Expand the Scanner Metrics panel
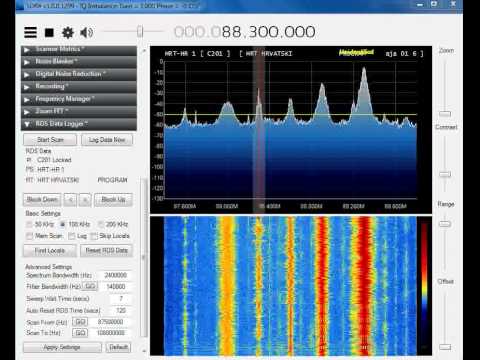 click(79, 49)
